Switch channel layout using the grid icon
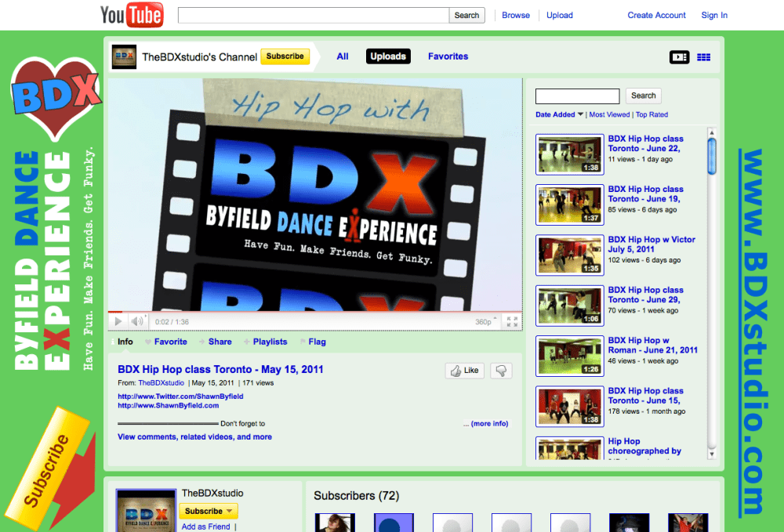This screenshot has height=532, width=784. click(x=703, y=56)
